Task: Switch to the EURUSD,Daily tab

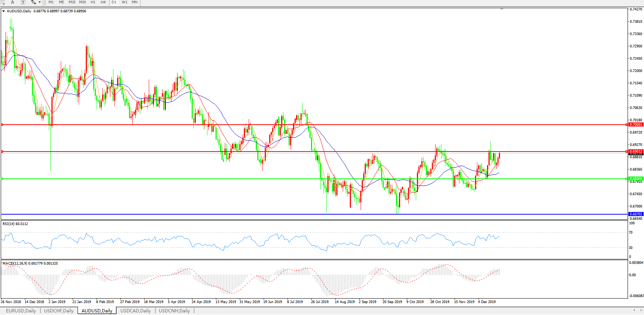Action: [x=21, y=311]
